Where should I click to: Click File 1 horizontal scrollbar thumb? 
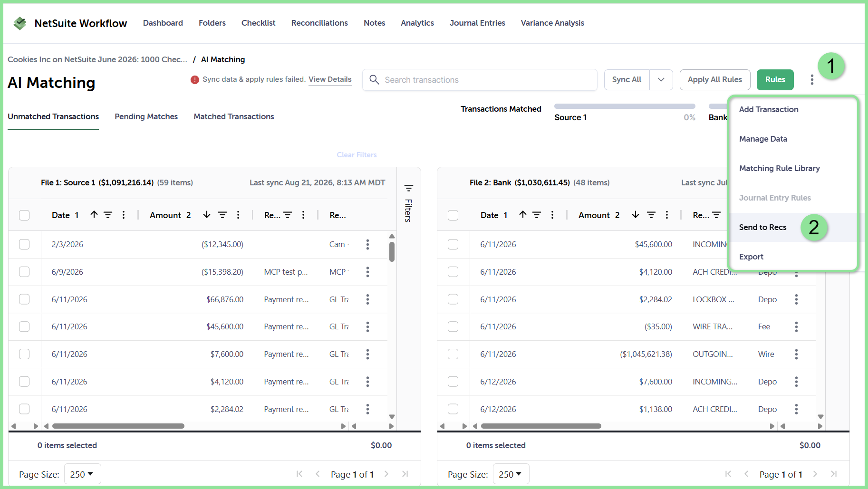pyautogui.click(x=118, y=426)
